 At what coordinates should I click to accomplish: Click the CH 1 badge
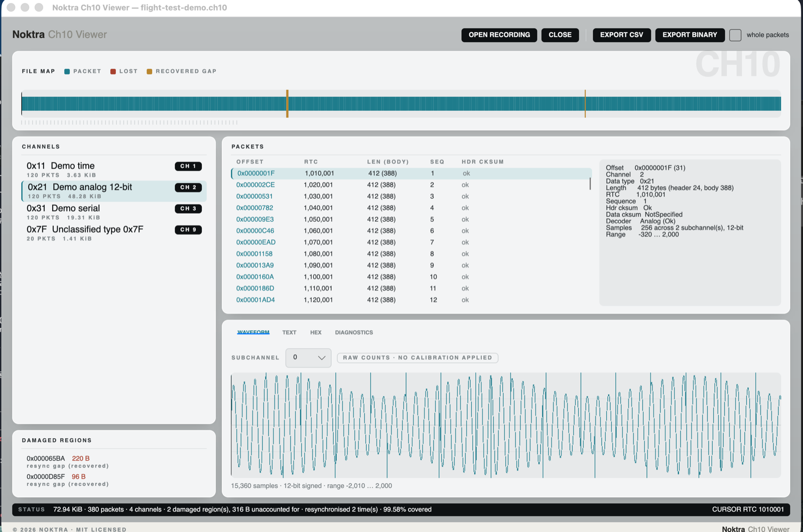click(x=188, y=166)
